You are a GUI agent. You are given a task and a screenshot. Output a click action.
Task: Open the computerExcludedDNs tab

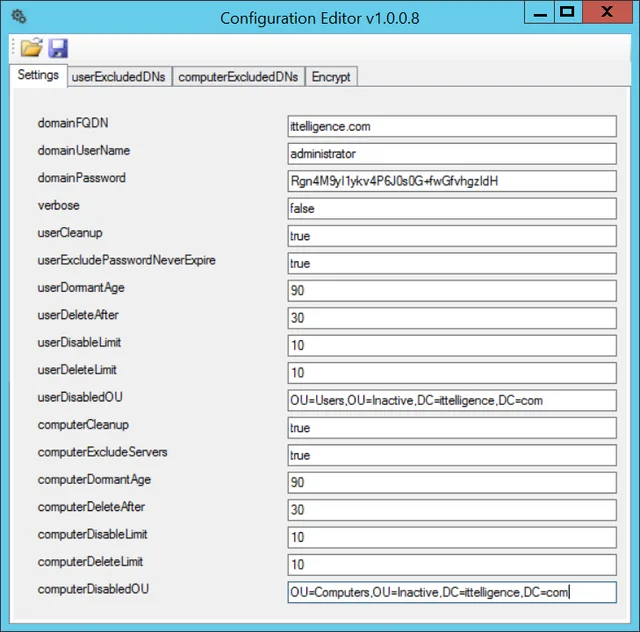[238, 77]
